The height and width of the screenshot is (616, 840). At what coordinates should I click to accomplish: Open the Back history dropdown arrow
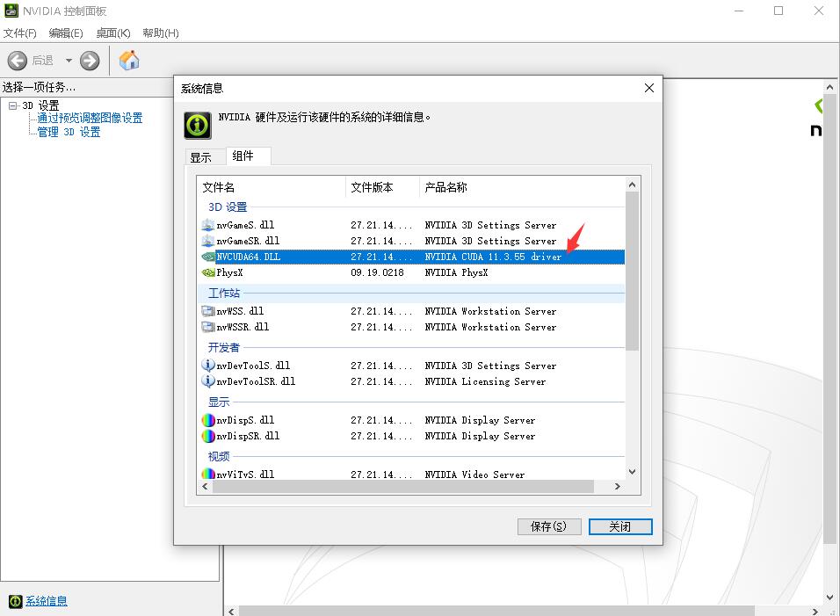69,61
